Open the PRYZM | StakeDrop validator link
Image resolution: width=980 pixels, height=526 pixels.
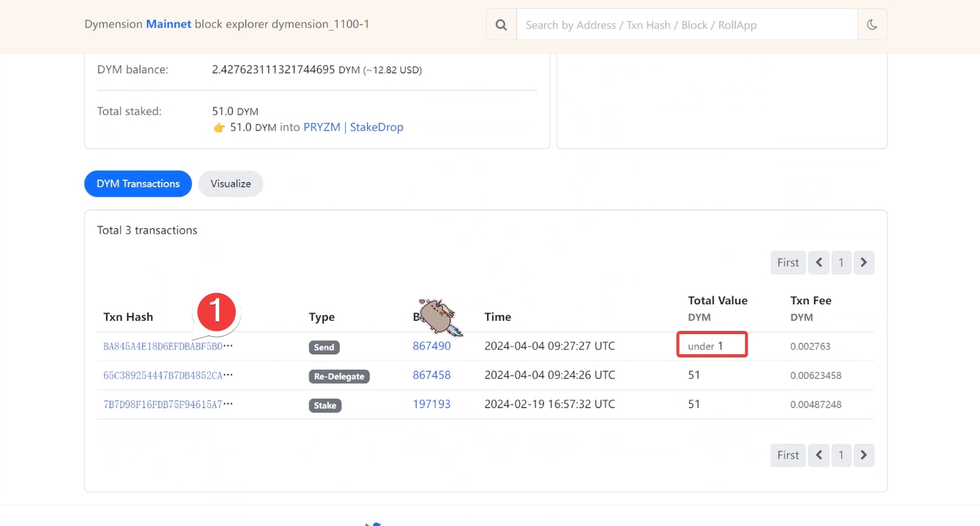353,127
